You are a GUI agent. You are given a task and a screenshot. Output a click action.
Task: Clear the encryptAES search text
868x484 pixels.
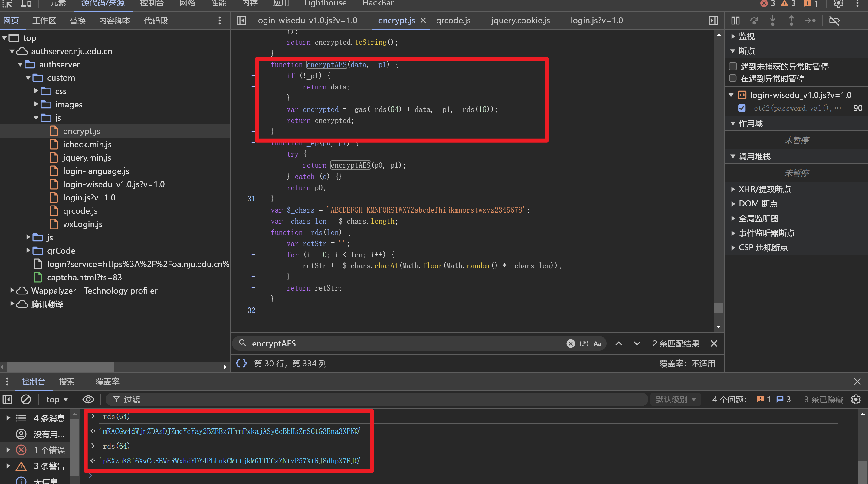point(571,343)
